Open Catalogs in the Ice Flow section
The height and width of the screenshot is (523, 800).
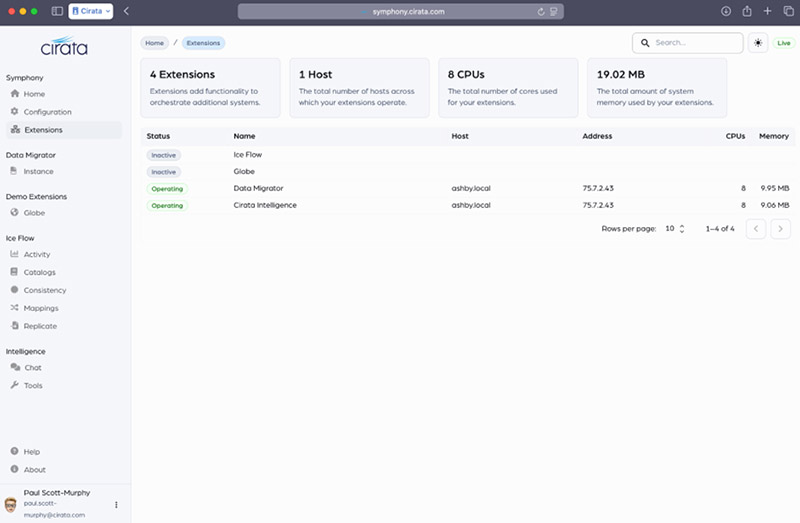(39, 272)
